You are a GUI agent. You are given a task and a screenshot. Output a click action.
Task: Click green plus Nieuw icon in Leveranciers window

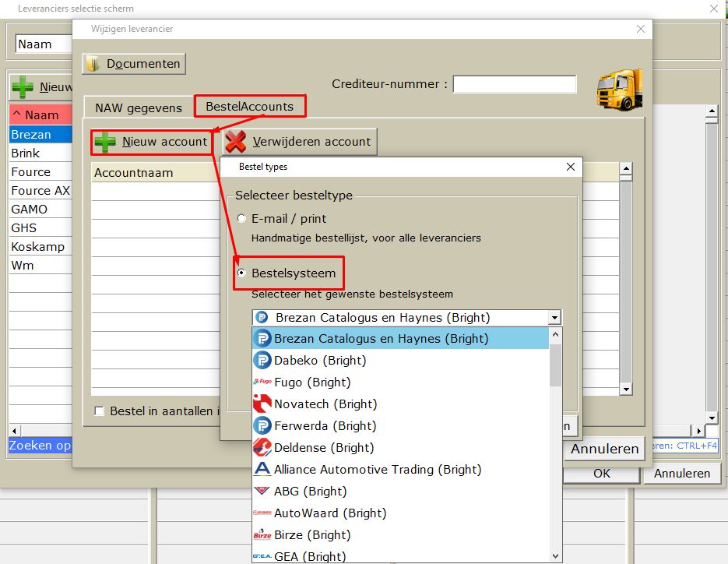coord(23,87)
